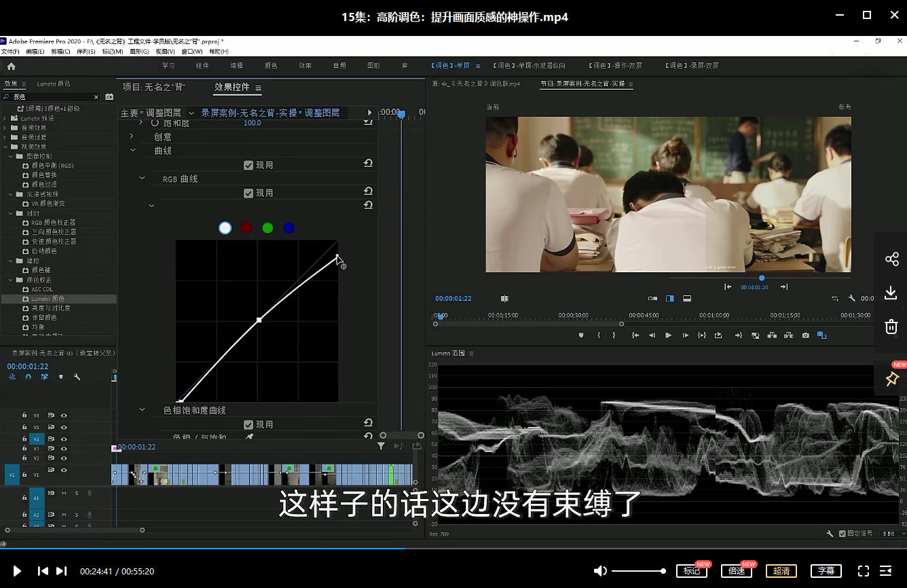907x588 pixels.
Task: Uncheck the RGB 曲线 现用 checkbox
Action: coord(248,193)
